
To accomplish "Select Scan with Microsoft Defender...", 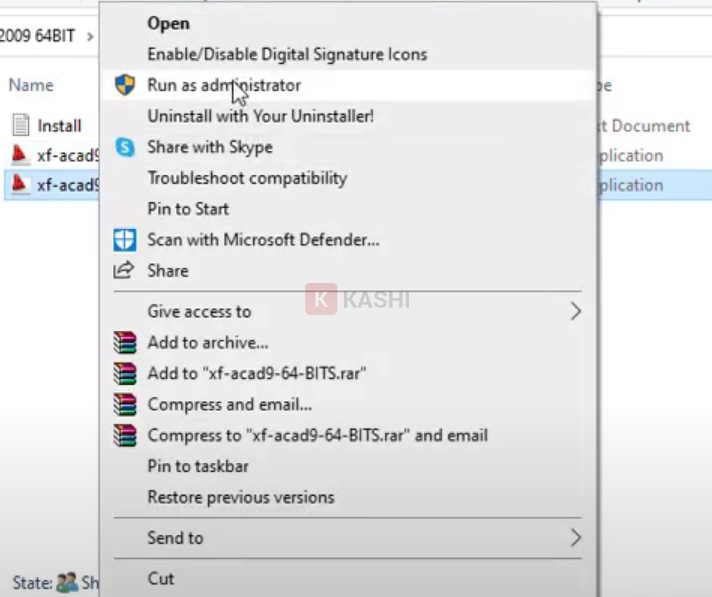I will pos(263,240).
